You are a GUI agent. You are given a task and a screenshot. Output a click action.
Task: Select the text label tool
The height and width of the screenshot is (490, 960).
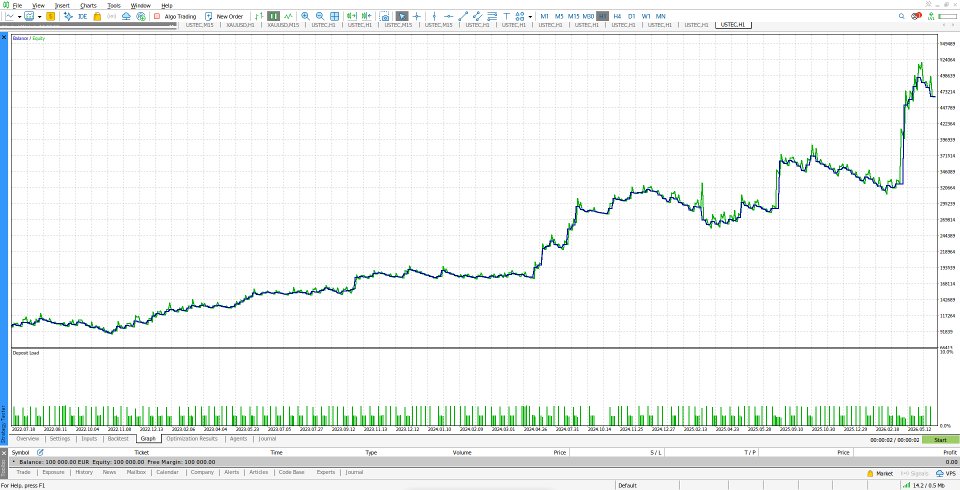[506, 16]
